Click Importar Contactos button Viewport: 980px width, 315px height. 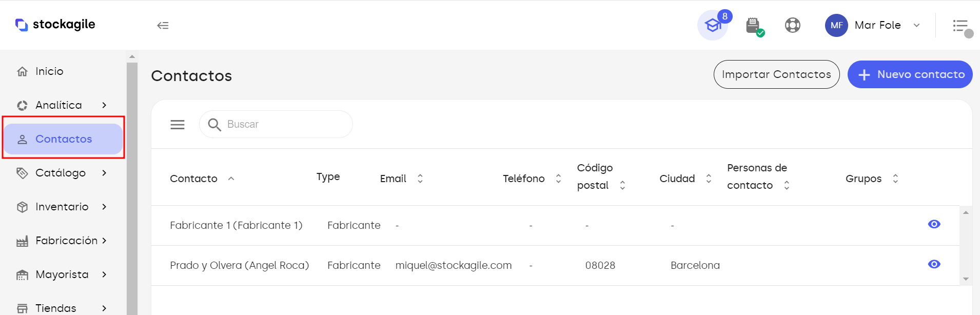[776, 74]
